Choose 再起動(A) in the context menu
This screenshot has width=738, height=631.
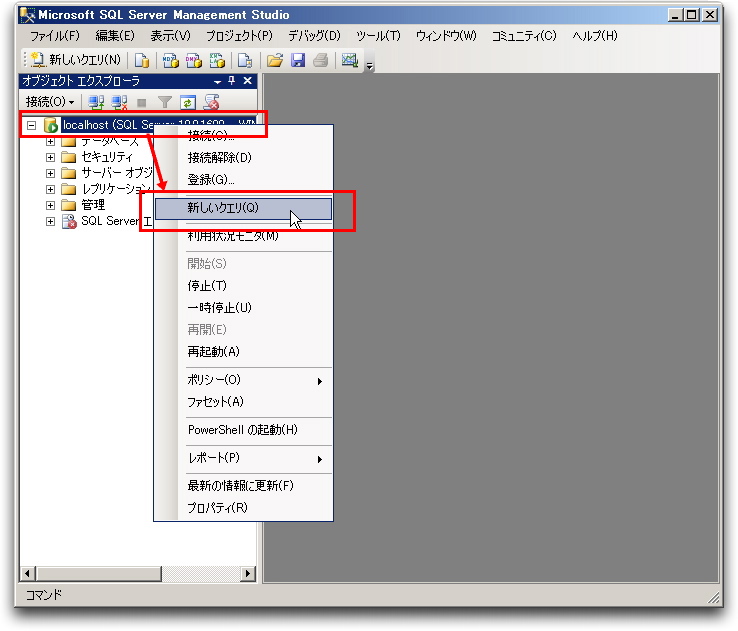(x=243, y=352)
